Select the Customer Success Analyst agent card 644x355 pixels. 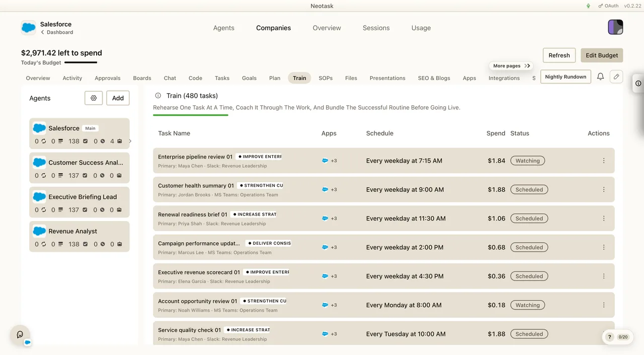79,168
